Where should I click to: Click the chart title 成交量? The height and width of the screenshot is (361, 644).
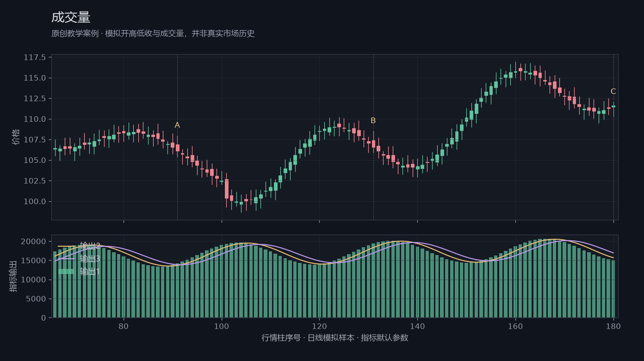coord(71,18)
